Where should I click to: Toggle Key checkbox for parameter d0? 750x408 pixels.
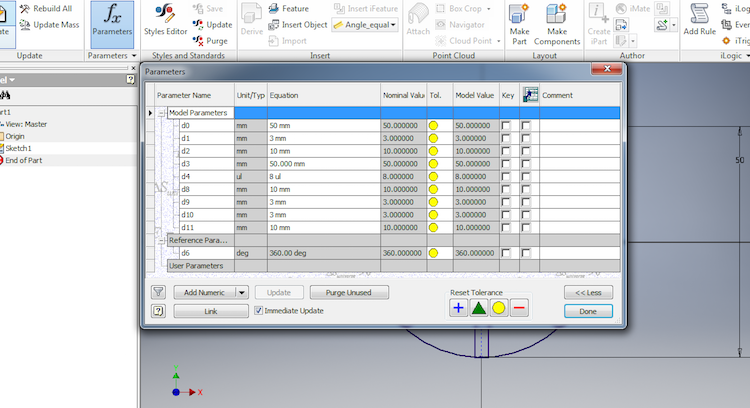[506, 125]
